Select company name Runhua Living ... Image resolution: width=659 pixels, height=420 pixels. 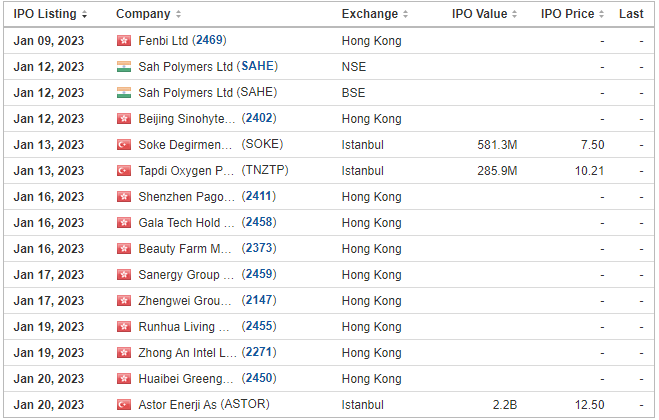click(x=184, y=327)
